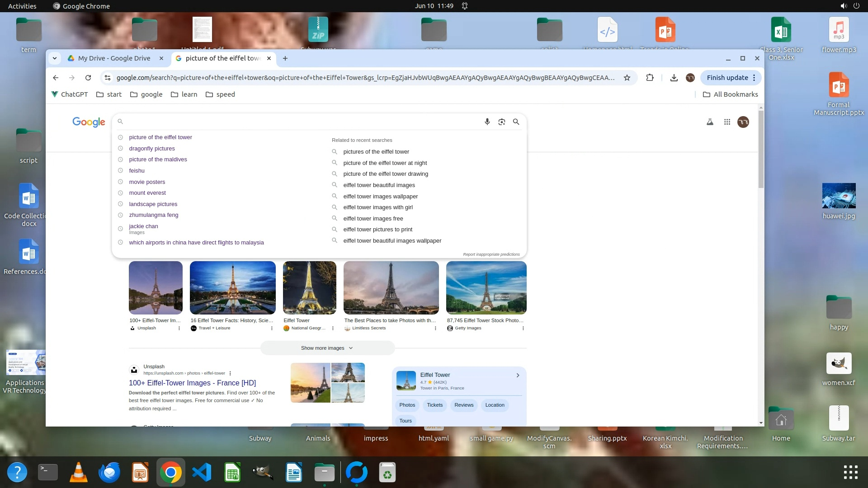Expand the Eiffel Tower knowledge card chevron

click(518, 375)
